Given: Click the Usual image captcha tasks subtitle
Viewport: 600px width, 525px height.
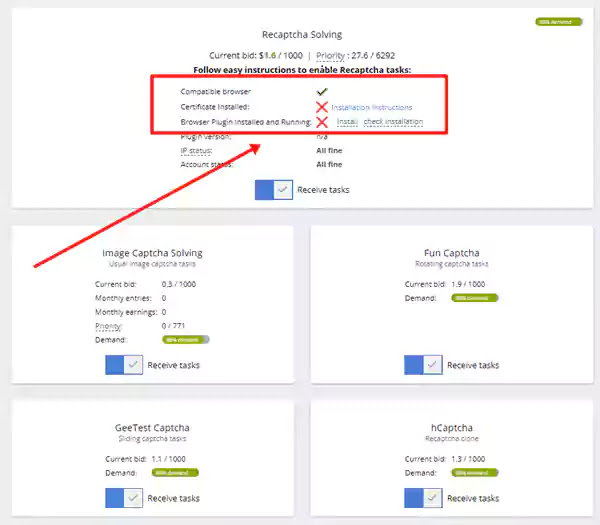Looking at the screenshot, I should coord(152,264).
